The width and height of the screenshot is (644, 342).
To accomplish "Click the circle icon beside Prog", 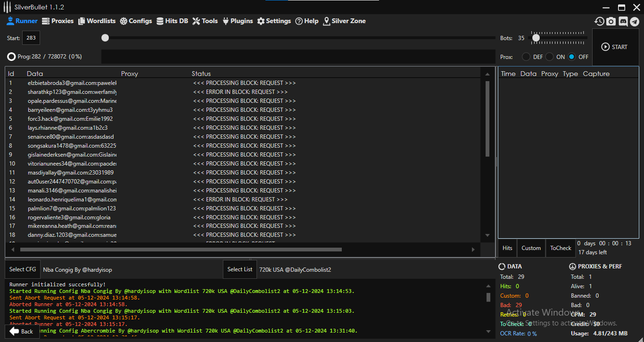I will pyautogui.click(x=11, y=57).
